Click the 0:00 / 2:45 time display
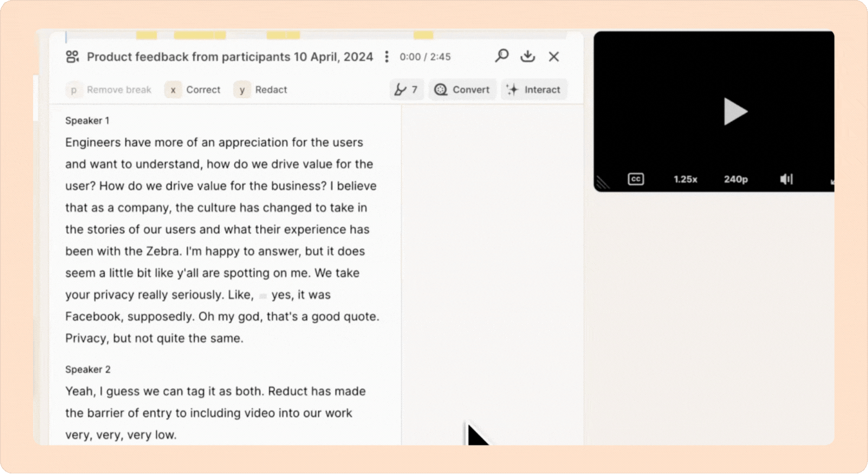The height and width of the screenshot is (474, 868). click(x=425, y=57)
